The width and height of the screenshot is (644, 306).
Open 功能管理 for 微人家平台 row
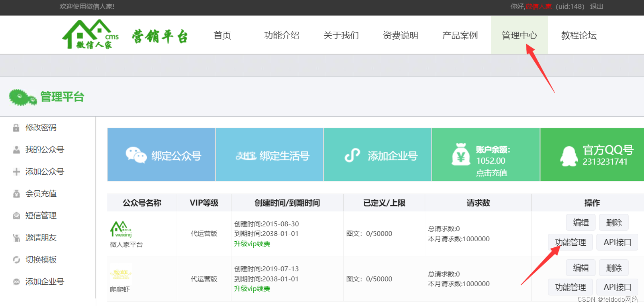(570, 242)
